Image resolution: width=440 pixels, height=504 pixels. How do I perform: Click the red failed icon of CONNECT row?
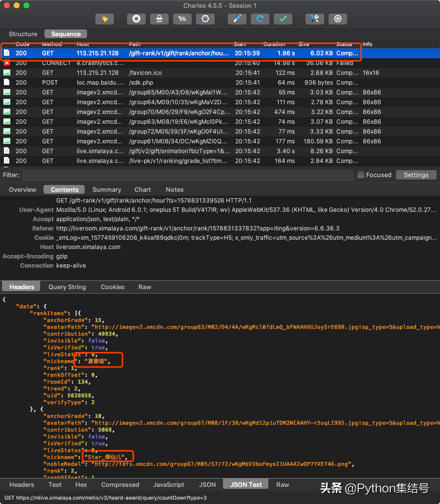coord(7,63)
